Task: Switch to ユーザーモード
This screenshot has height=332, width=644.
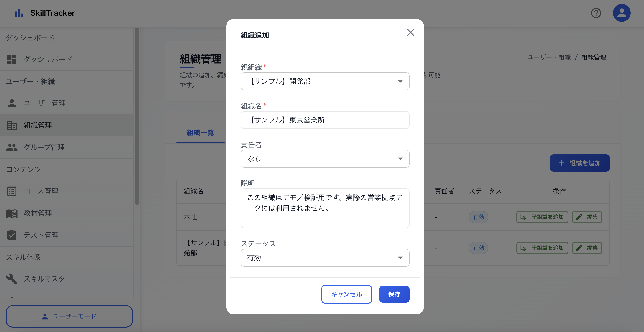Action: coord(69,316)
